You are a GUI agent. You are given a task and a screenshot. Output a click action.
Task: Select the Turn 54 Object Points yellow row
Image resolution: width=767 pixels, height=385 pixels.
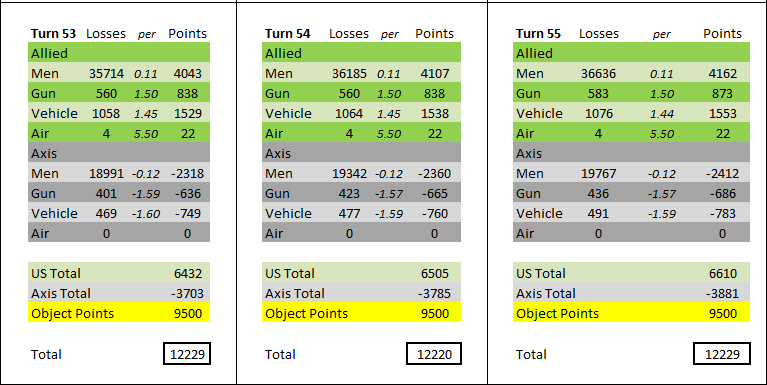coord(361,312)
